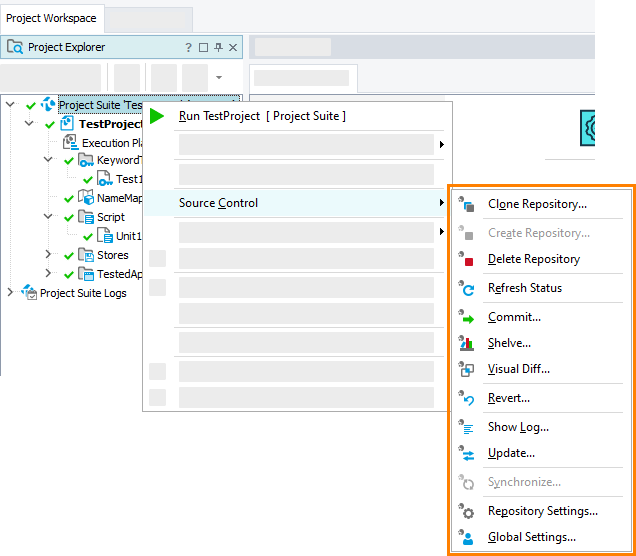Click the Revert icon
Viewport: 636px width, 556px height.
tap(467, 399)
